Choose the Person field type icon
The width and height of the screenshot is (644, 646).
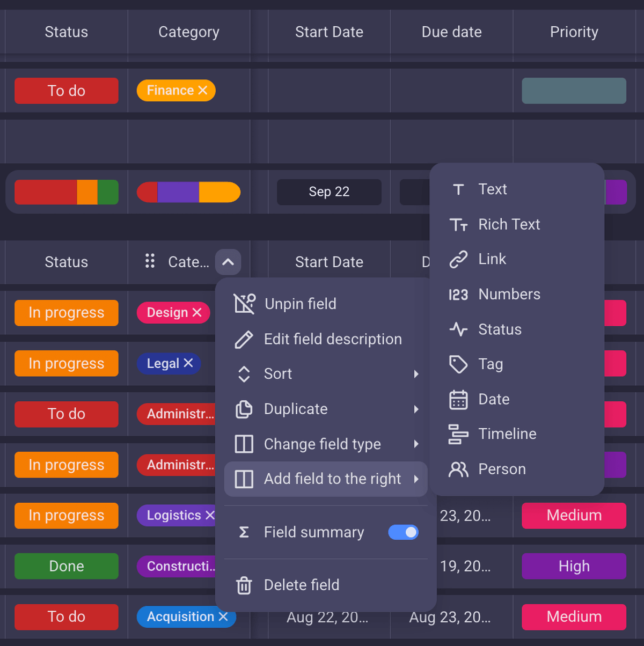458,469
